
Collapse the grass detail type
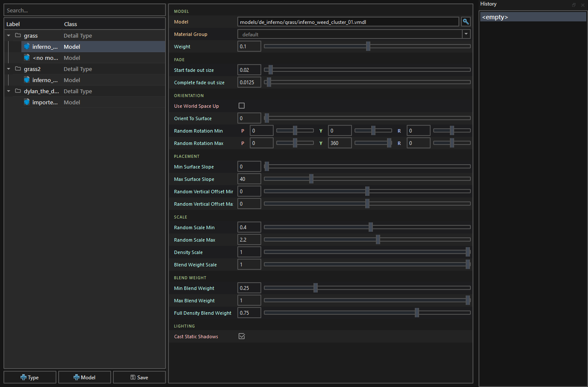tap(9, 35)
